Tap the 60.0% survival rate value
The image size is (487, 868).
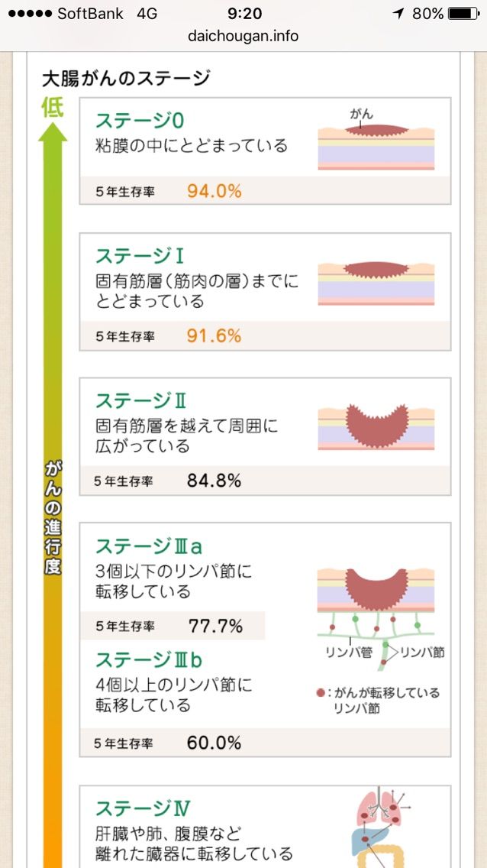click(x=214, y=743)
